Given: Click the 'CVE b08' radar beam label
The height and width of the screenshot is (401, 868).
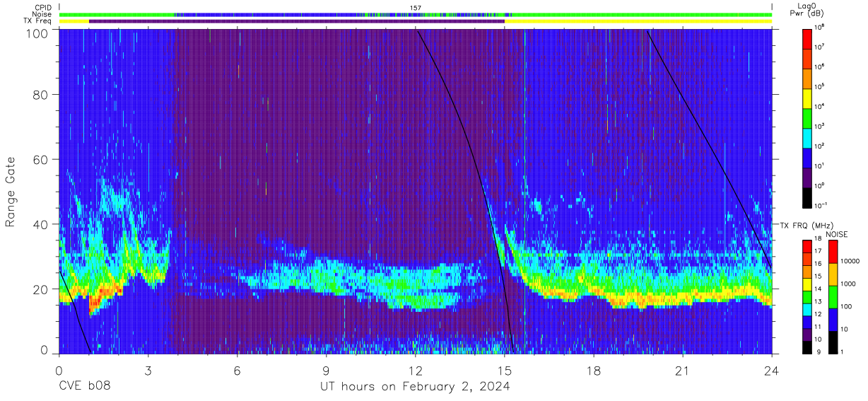Looking at the screenshot, I should coord(84,386).
